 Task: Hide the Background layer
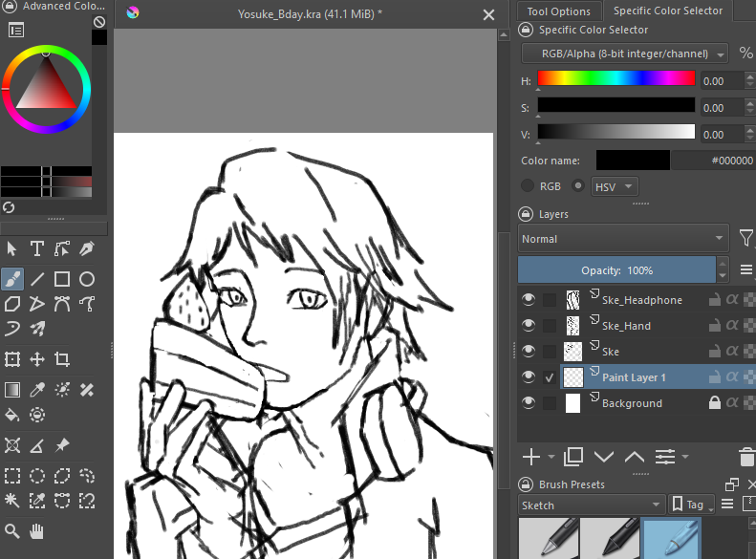[x=529, y=403]
